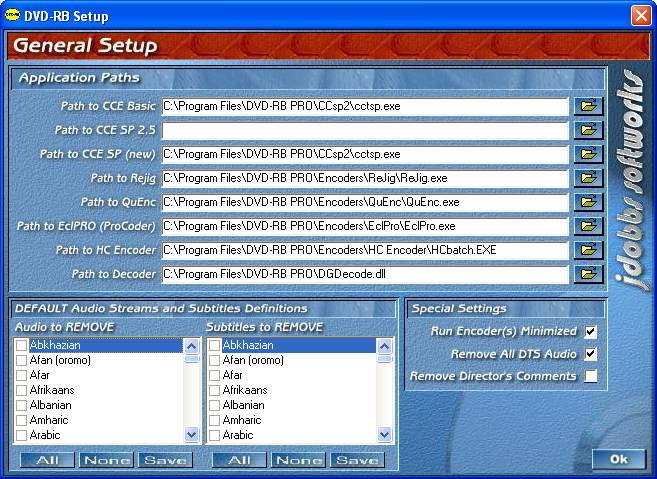Check Abkhazian in Subtitles to REMOVE

(215, 345)
